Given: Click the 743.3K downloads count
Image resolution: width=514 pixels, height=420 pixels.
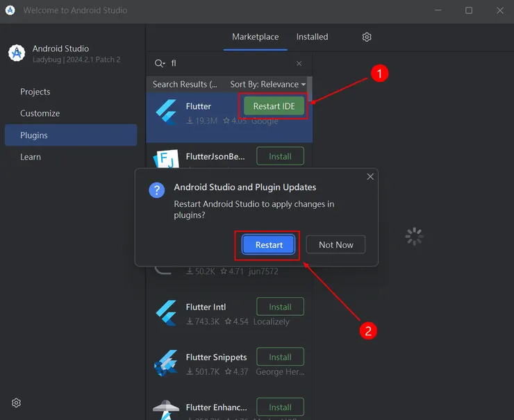Looking at the screenshot, I should [204, 321].
